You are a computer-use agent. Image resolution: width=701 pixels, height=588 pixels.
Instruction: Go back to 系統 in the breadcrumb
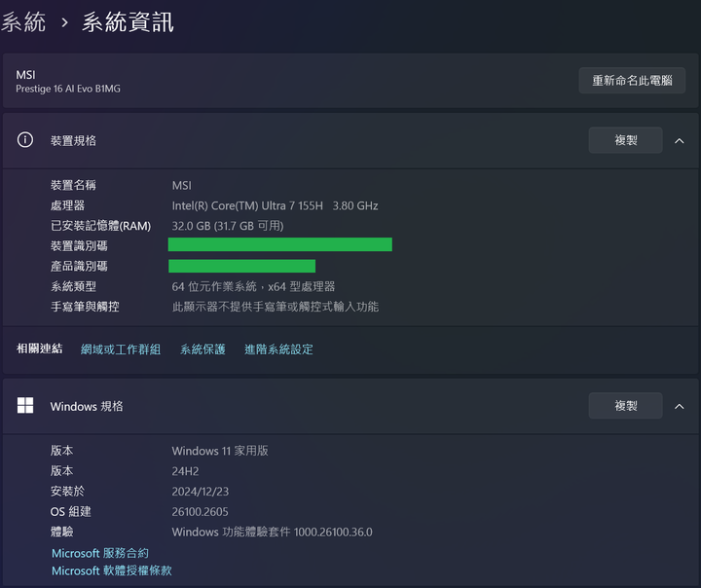[x=23, y=22]
